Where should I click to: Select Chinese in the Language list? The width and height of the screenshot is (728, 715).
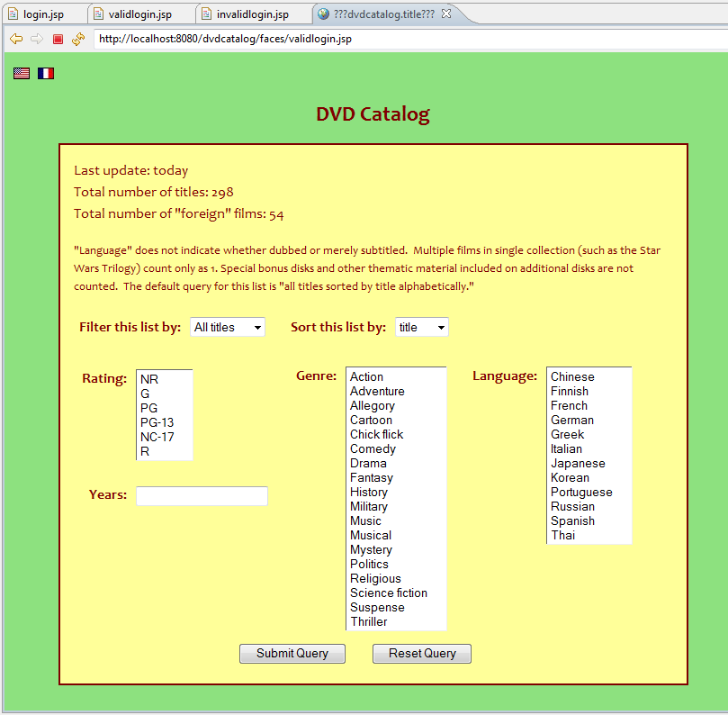pyautogui.click(x=589, y=376)
